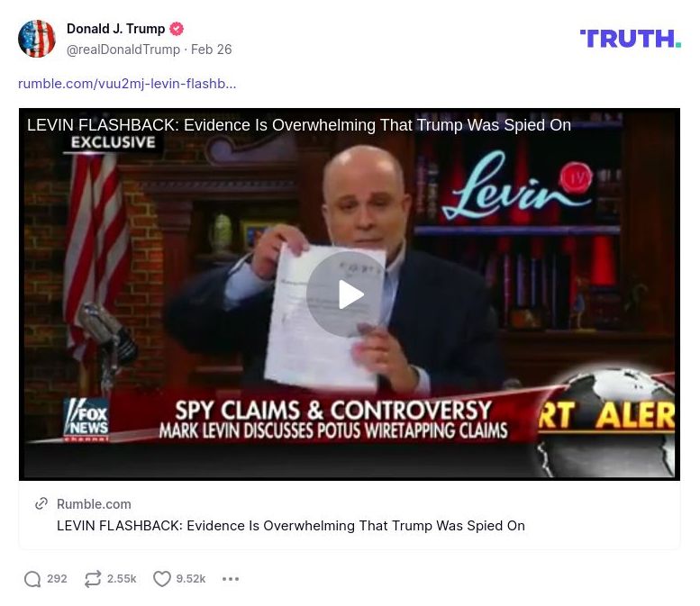This screenshot has width=700, height=606.
Task: Click the 2.55k ReTruth count
Action: coord(122,579)
